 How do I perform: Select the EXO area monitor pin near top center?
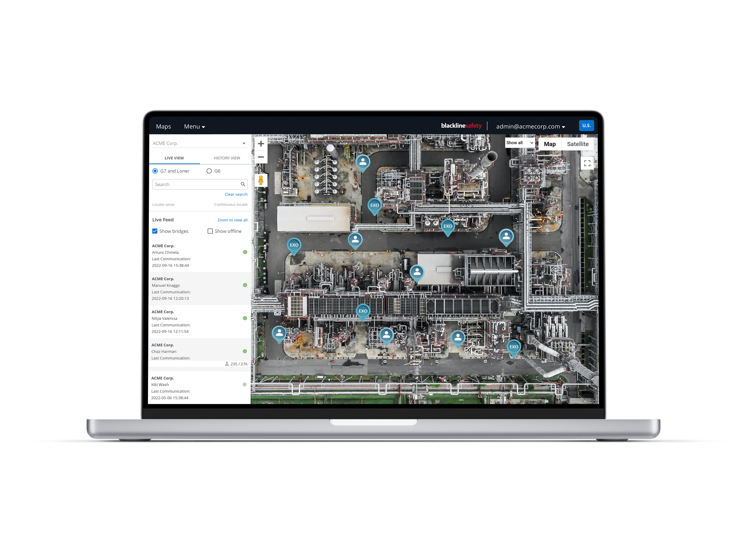(374, 205)
